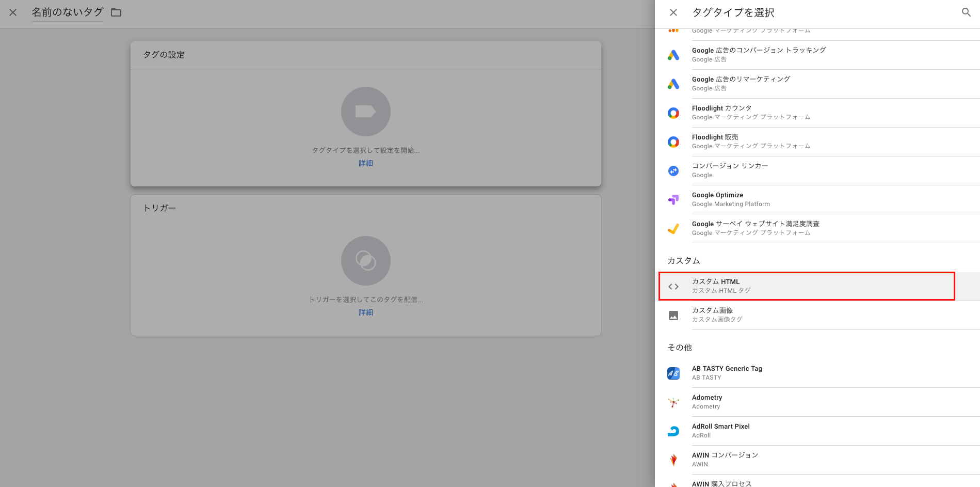
Task: Choose Floodlight 販売 tag type
Action: tap(715, 141)
